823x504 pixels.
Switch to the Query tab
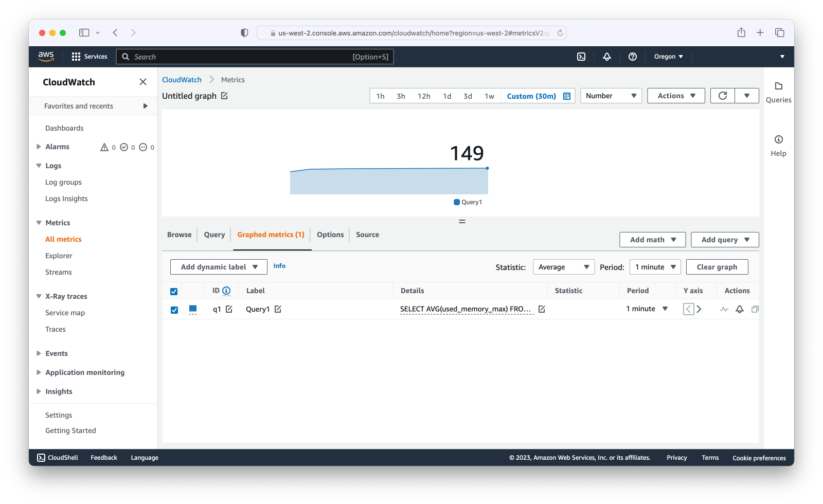pos(214,235)
